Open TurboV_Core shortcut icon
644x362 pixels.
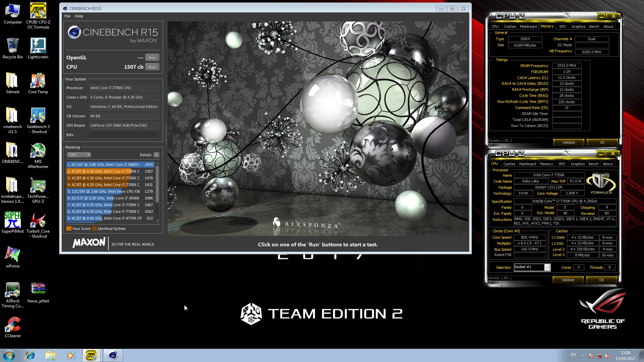[38, 225]
